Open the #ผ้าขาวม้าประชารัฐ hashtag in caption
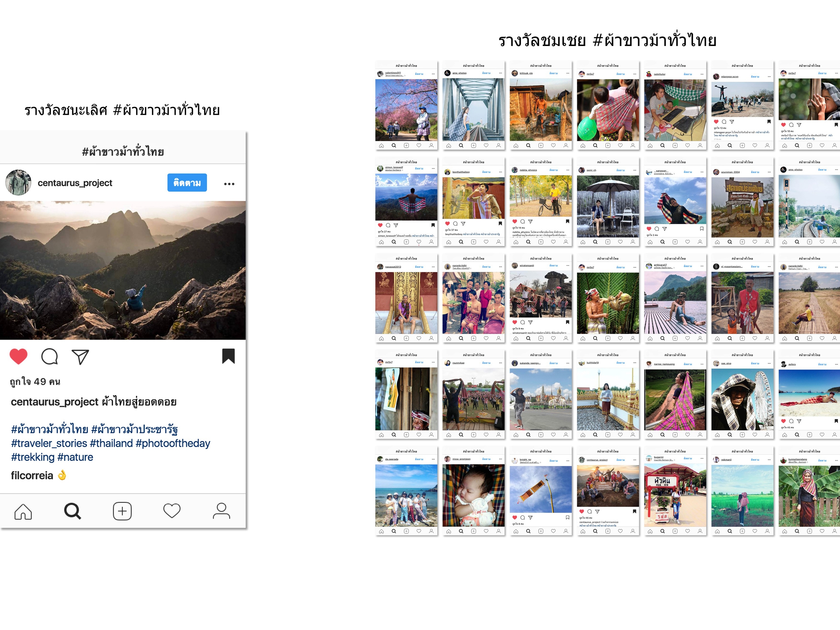Screen dimensions: 840x630 pyautogui.click(x=135, y=429)
